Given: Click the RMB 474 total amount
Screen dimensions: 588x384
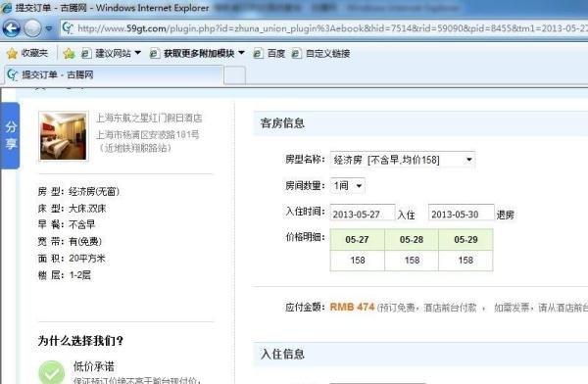Looking at the screenshot, I should pos(352,308).
